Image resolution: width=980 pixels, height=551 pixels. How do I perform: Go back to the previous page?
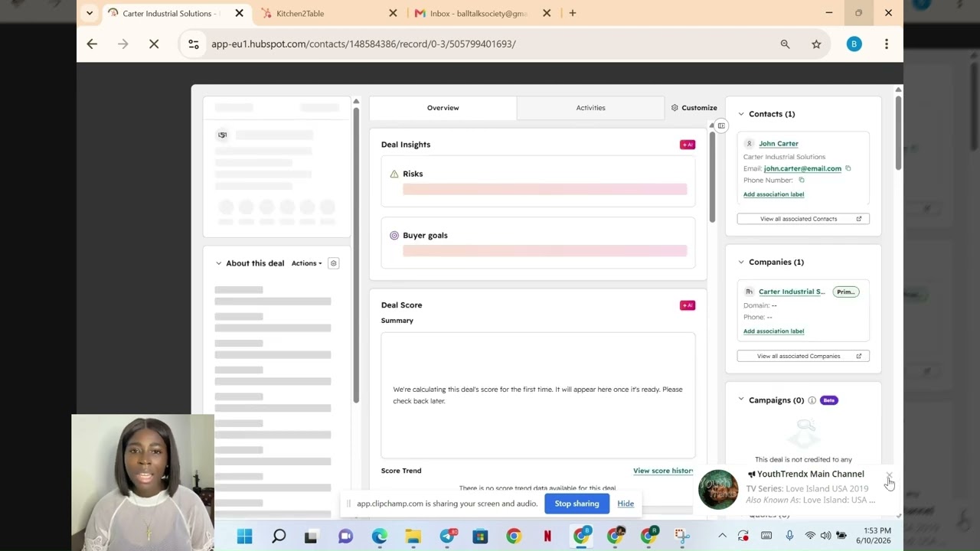(x=92, y=44)
